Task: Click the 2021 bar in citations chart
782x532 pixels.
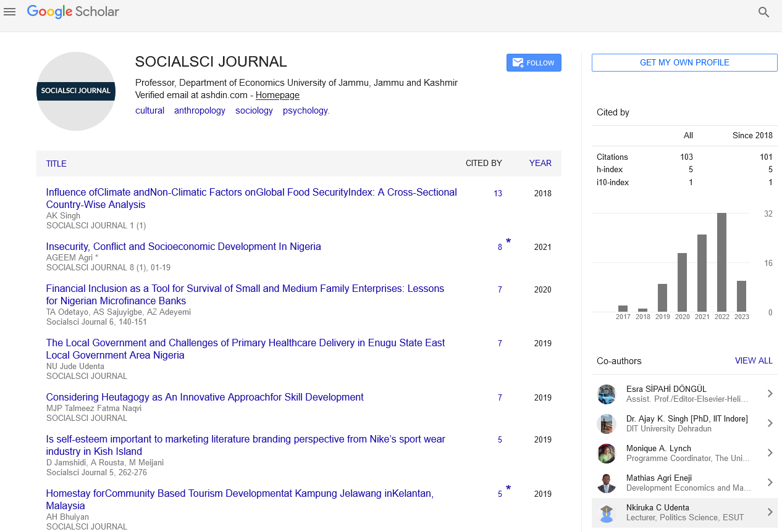Action: pos(702,273)
